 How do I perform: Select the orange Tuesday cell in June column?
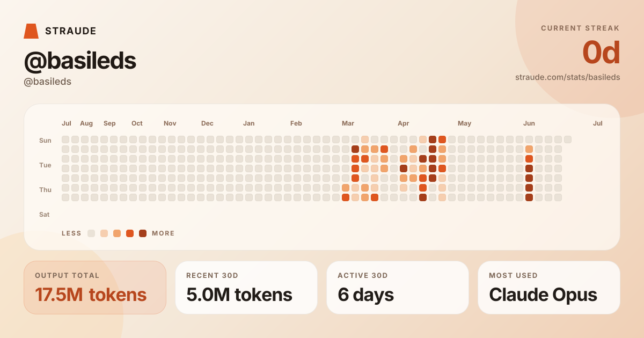click(x=529, y=159)
